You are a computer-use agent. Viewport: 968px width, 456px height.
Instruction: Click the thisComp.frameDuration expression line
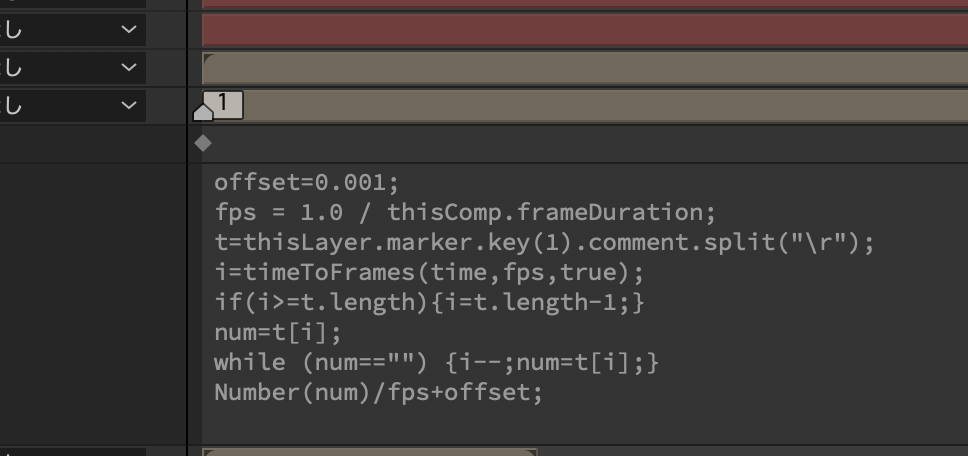click(465, 212)
